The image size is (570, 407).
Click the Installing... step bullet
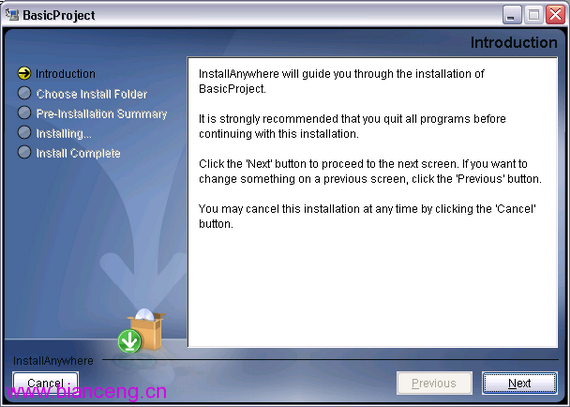coord(24,132)
